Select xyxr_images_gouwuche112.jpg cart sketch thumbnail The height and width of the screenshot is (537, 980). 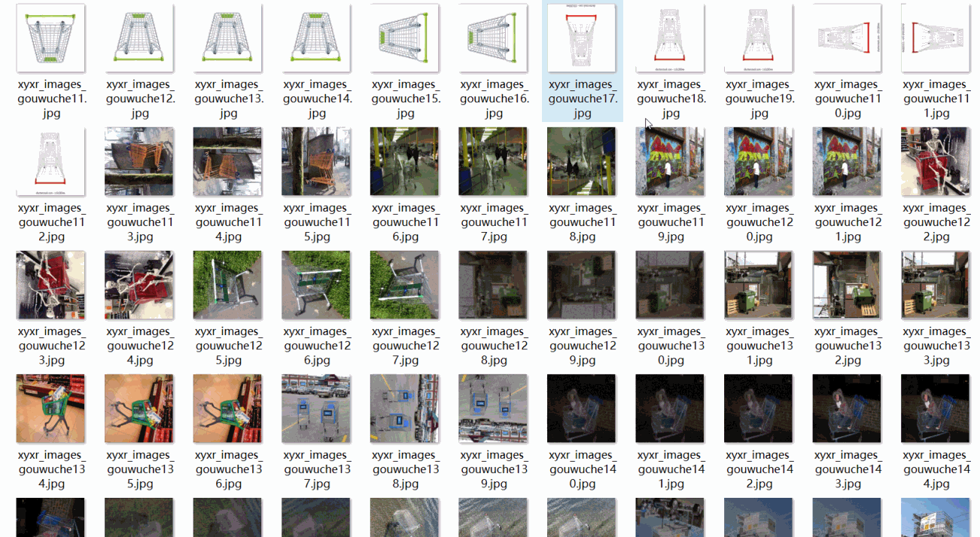(x=50, y=161)
